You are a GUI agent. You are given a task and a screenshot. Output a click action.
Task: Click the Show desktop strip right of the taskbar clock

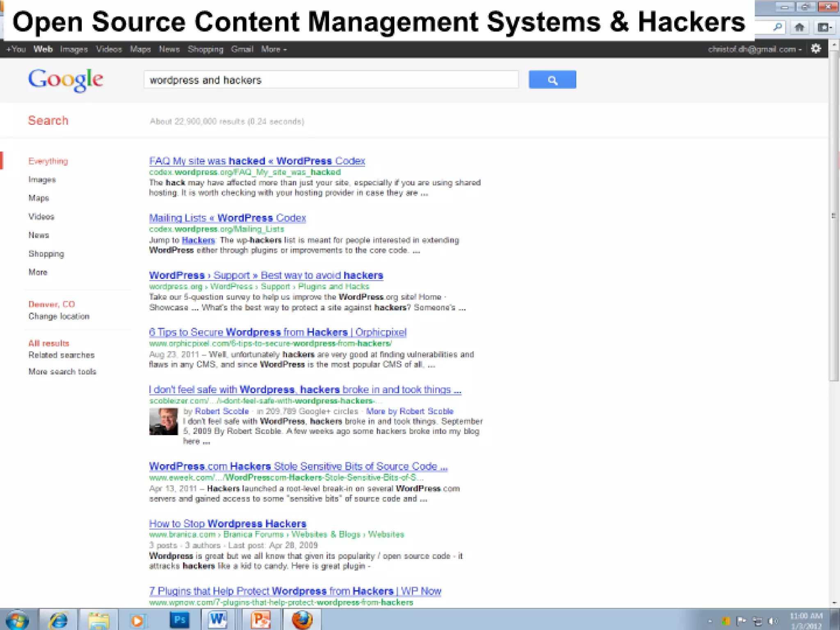(835, 620)
